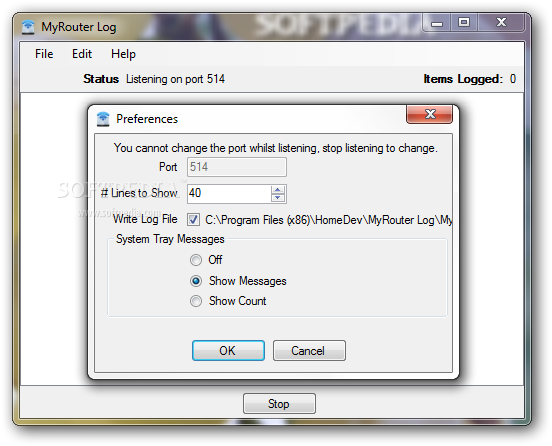
Task: Stop listening with the Stop button
Action: (x=279, y=403)
